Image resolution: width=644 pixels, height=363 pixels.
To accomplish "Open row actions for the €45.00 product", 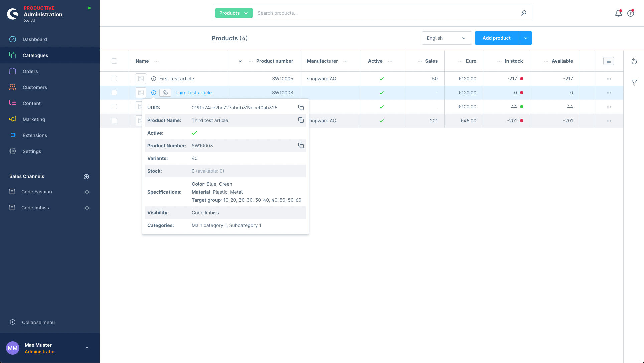I will click(609, 121).
